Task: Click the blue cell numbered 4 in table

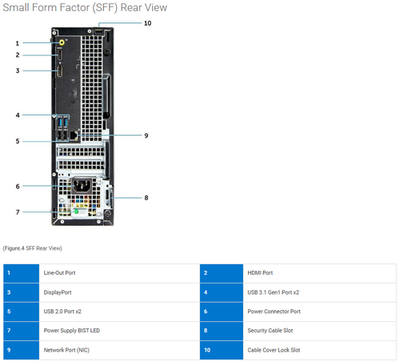Action: 222,293
